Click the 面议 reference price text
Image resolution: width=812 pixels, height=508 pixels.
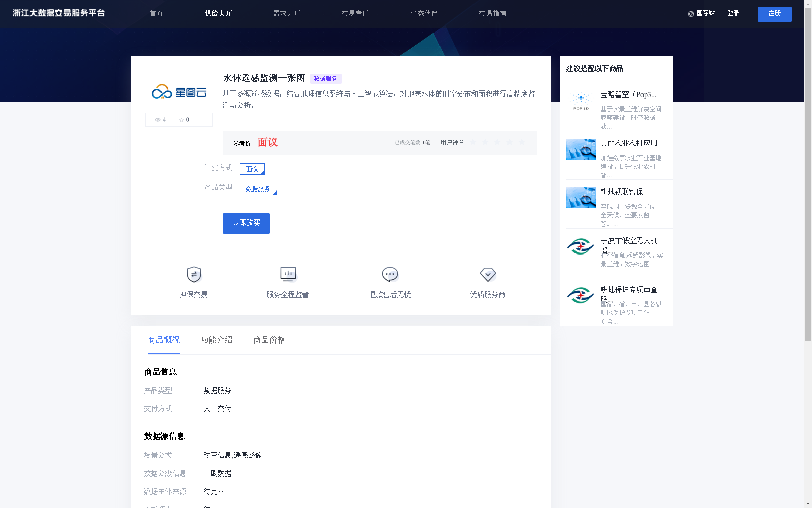pyautogui.click(x=267, y=142)
